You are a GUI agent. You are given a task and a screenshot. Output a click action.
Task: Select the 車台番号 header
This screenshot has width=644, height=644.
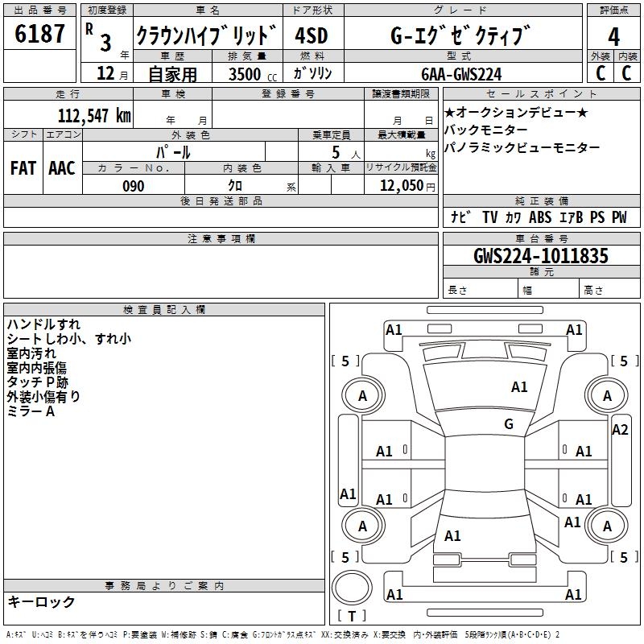(x=541, y=238)
